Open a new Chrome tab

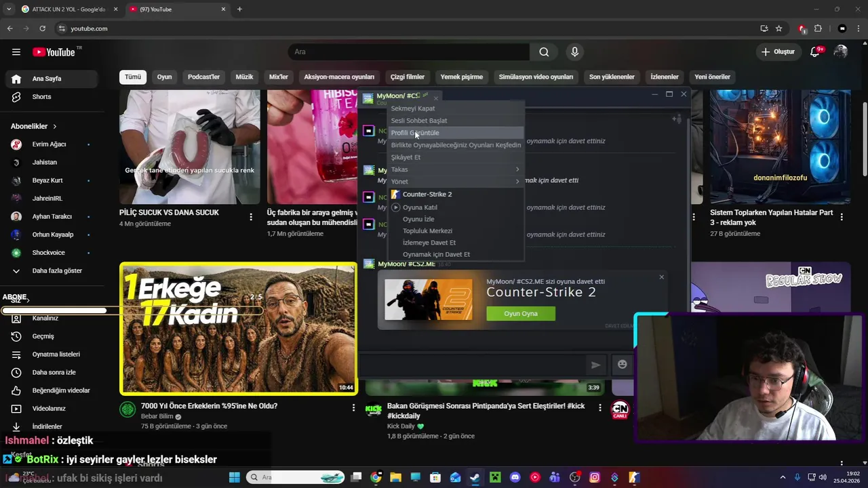pyautogui.click(x=239, y=9)
